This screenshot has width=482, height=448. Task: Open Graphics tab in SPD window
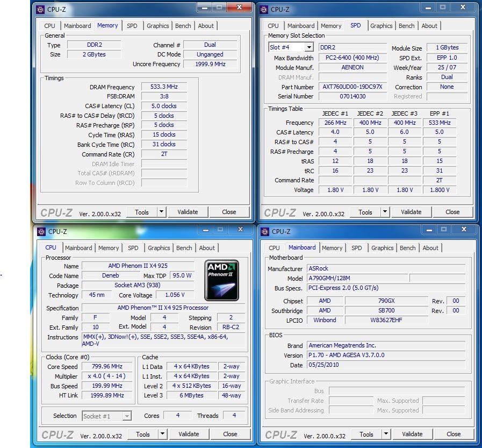click(x=381, y=26)
